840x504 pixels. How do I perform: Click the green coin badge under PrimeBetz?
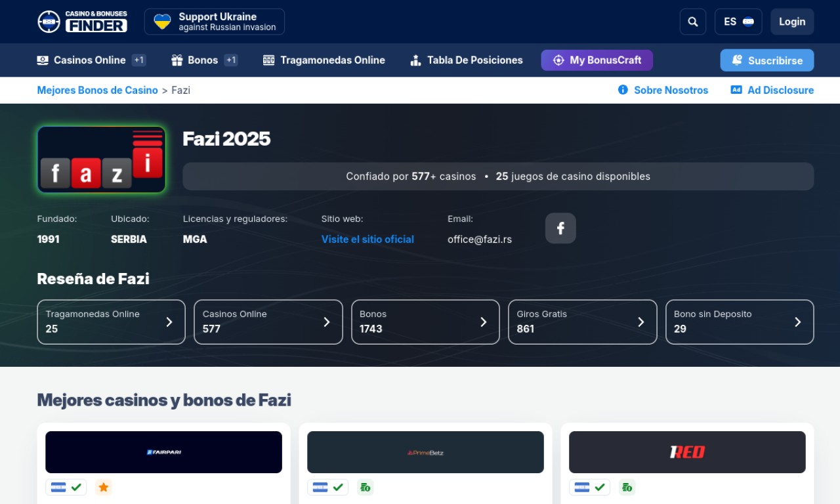(365, 488)
